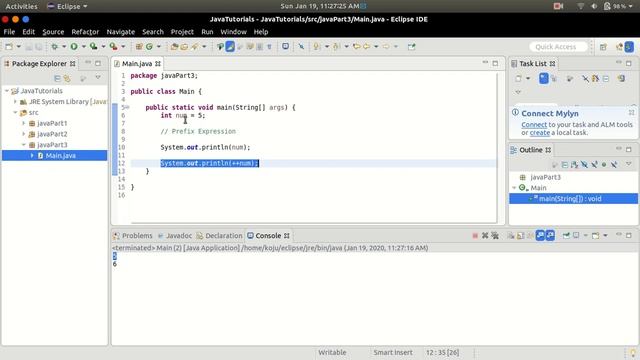
Task: Click the Open Perspective icon
Action: [603, 47]
